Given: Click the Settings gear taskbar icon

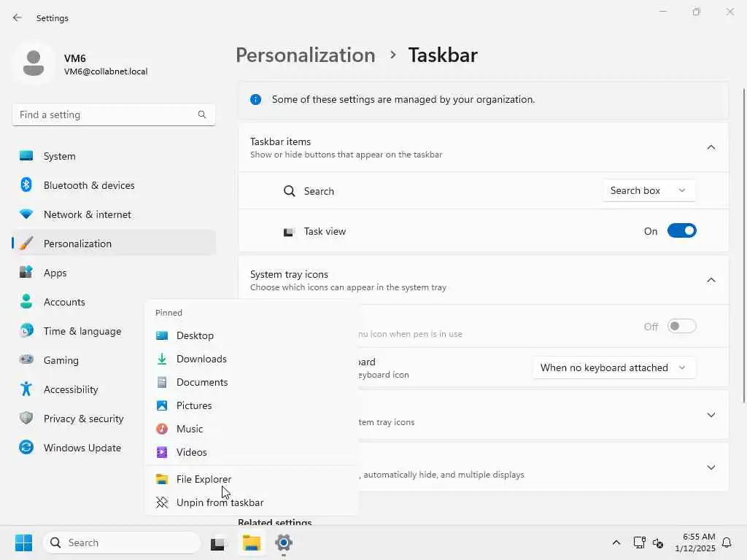Looking at the screenshot, I should click(284, 542).
